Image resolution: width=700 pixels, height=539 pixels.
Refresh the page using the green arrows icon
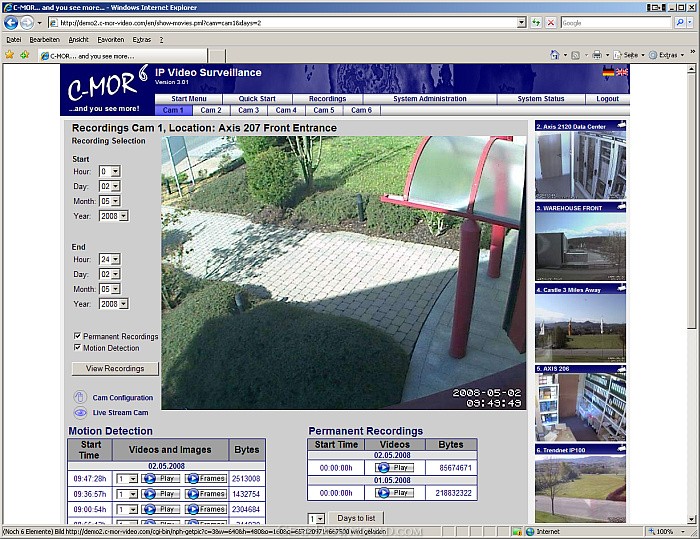536,23
